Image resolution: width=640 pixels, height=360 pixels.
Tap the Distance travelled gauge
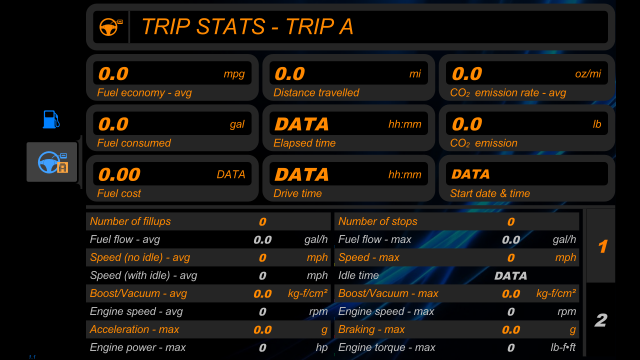point(349,78)
